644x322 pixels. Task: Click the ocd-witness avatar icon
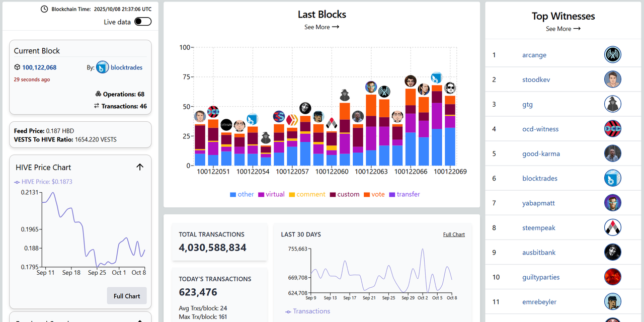612,129
